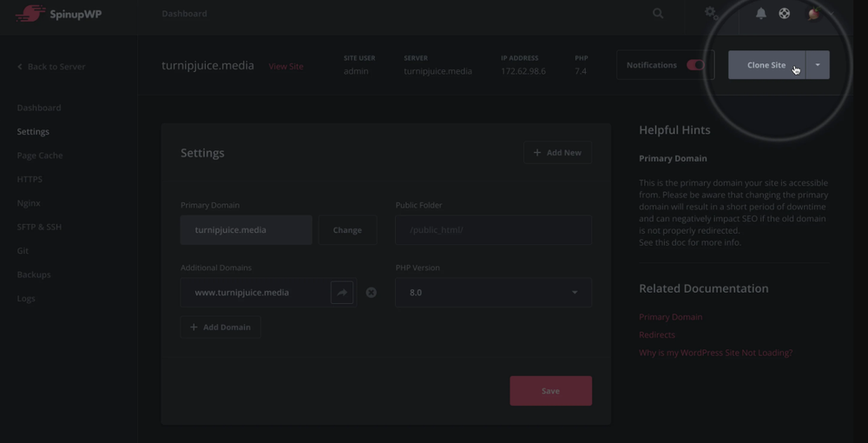Open the notifications bell icon
868x443 pixels.
pyautogui.click(x=761, y=13)
